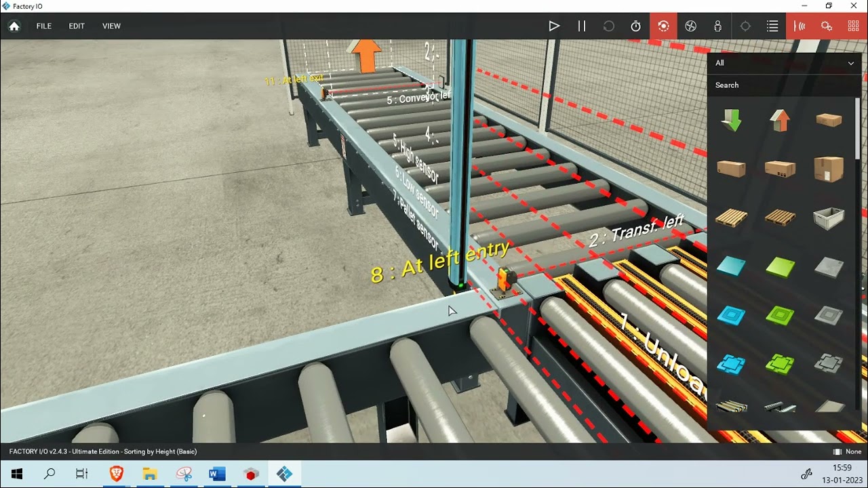Select the grey metal product base
Screen dimensions: 868x488
point(829,315)
